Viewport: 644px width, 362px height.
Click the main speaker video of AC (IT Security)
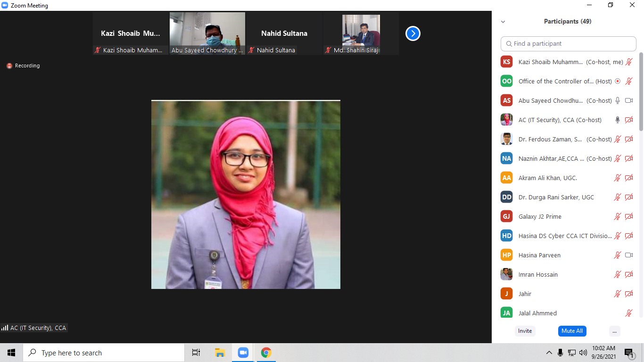246,195
